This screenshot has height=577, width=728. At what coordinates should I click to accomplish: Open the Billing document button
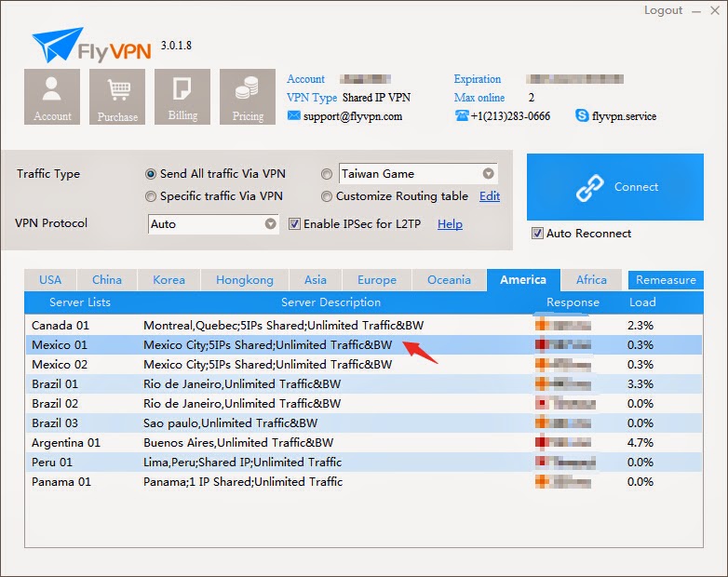(x=182, y=97)
